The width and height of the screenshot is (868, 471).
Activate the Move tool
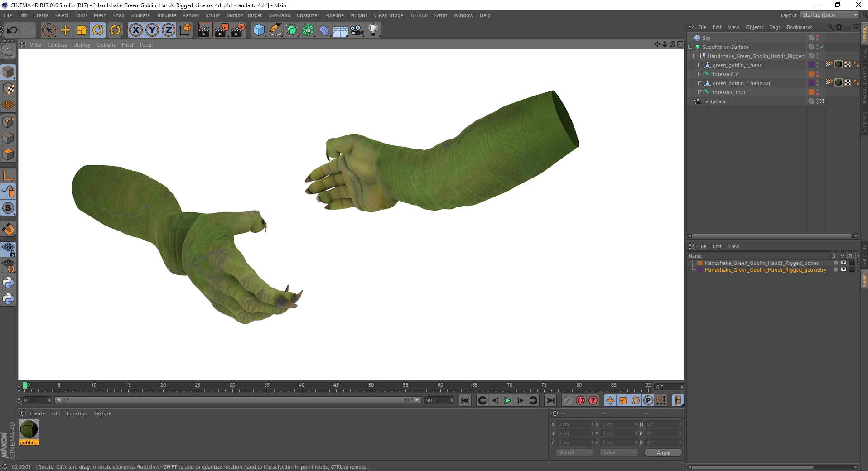click(x=65, y=30)
